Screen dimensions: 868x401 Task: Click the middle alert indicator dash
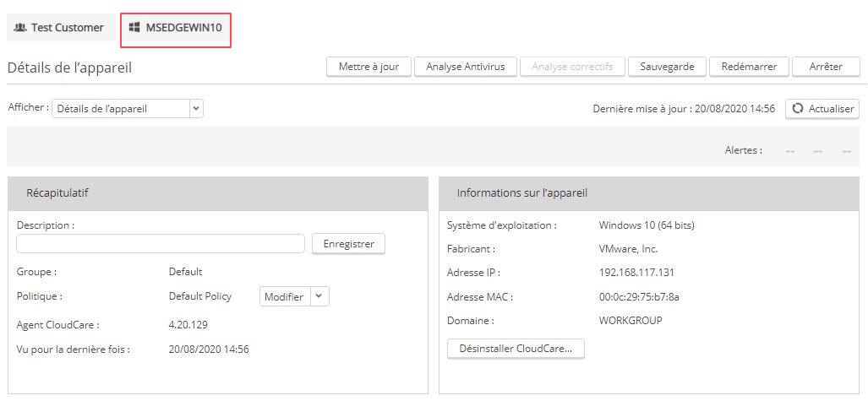[818, 151]
